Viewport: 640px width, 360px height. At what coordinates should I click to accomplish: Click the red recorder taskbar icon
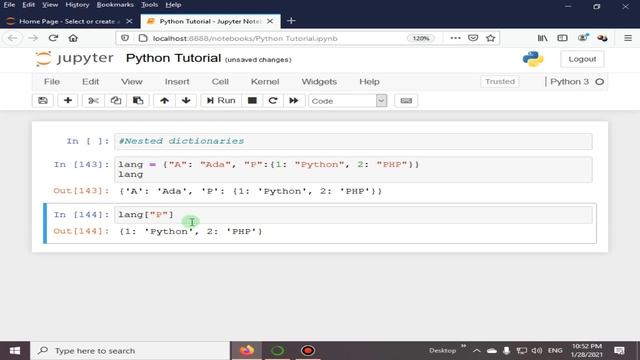tap(308, 351)
